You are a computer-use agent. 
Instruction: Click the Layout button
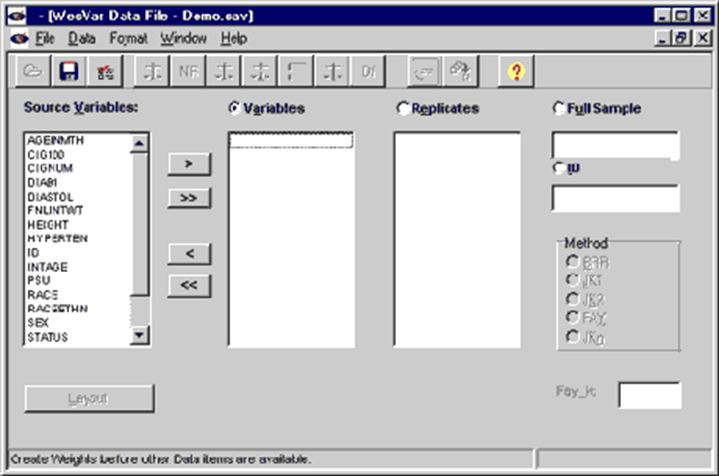89,399
